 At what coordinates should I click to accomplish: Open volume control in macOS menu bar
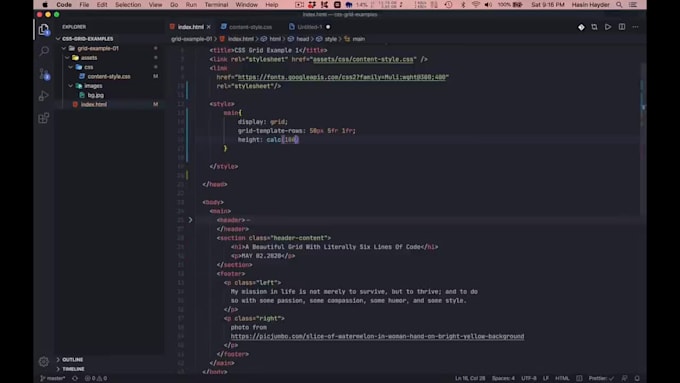488,5
